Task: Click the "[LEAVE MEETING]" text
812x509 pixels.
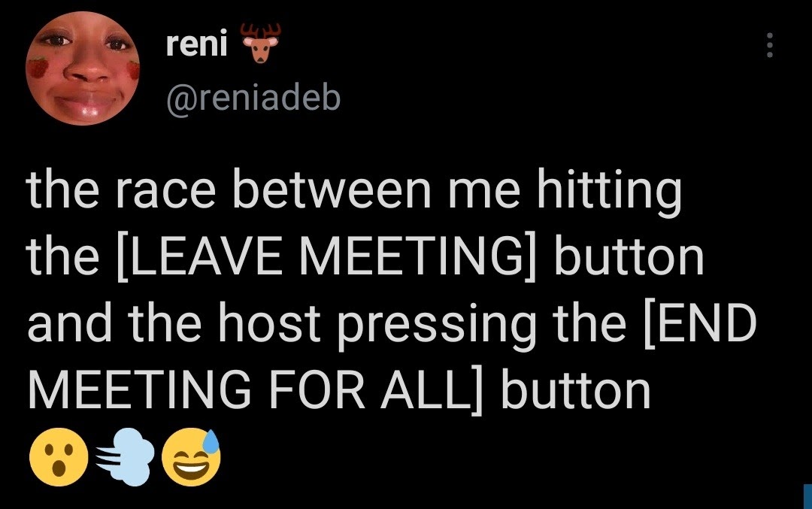Action: (315, 258)
